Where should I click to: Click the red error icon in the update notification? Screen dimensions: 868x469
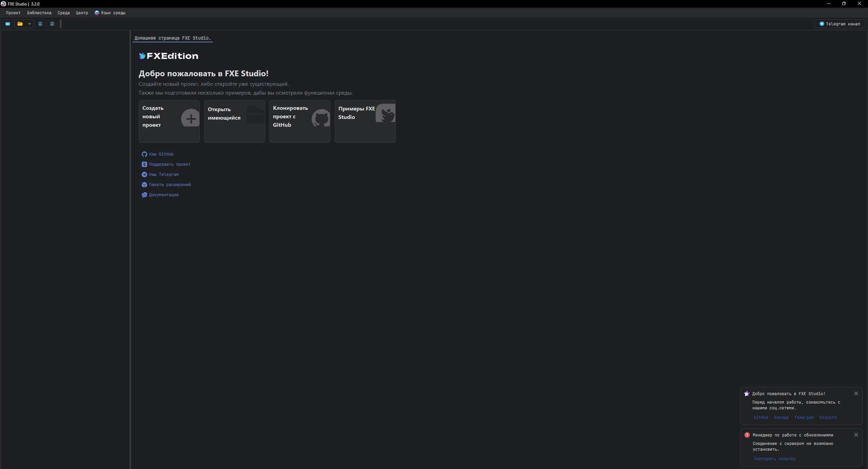(x=747, y=435)
